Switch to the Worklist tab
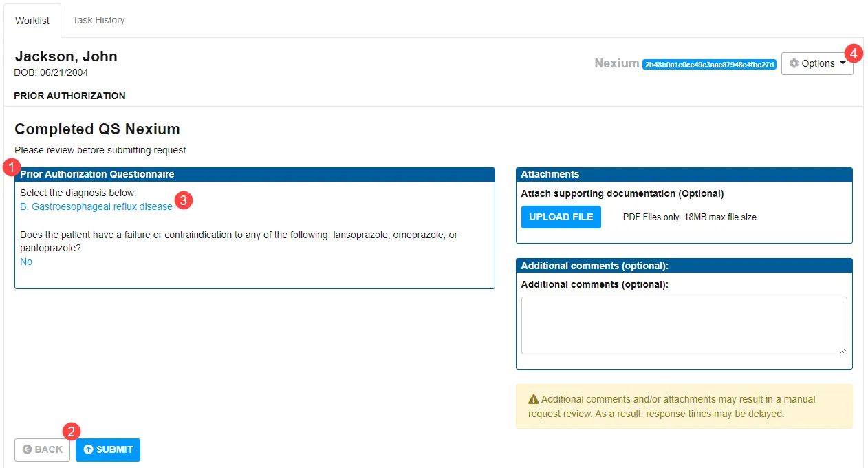Viewport: 868px width, 468px height. click(32, 21)
